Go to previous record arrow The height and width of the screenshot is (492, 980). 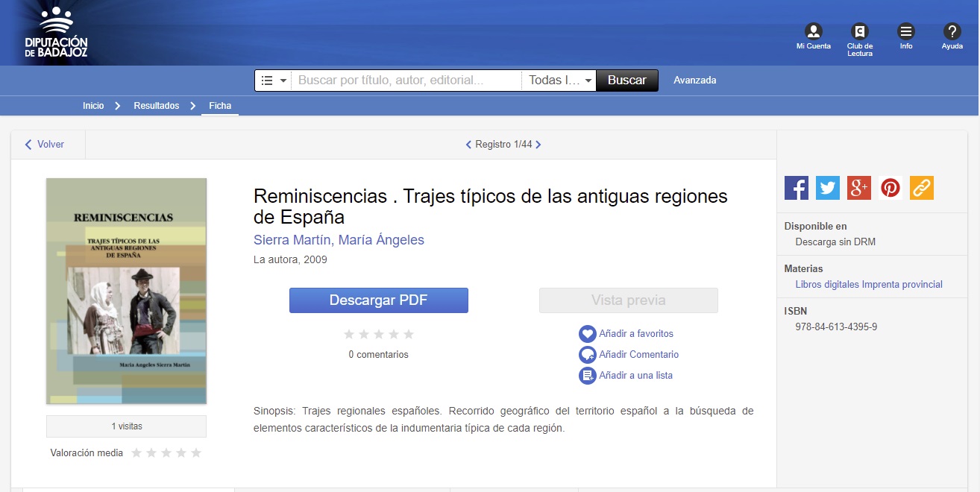pyautogui.click(x=468, y=145)
